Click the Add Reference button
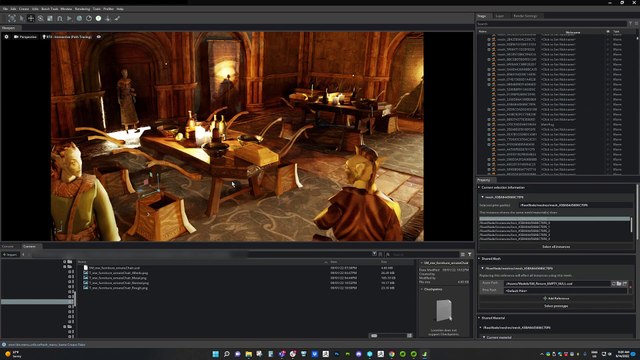The width and height of the screenshot is (640, 360). coord(556,298)
